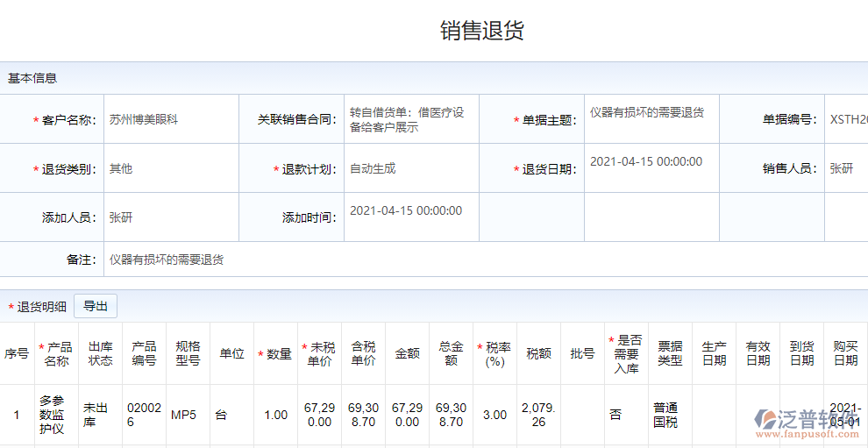868x448 pixels.
Task: Select the 是否需要入库 value 否
Action: point(615,415)
